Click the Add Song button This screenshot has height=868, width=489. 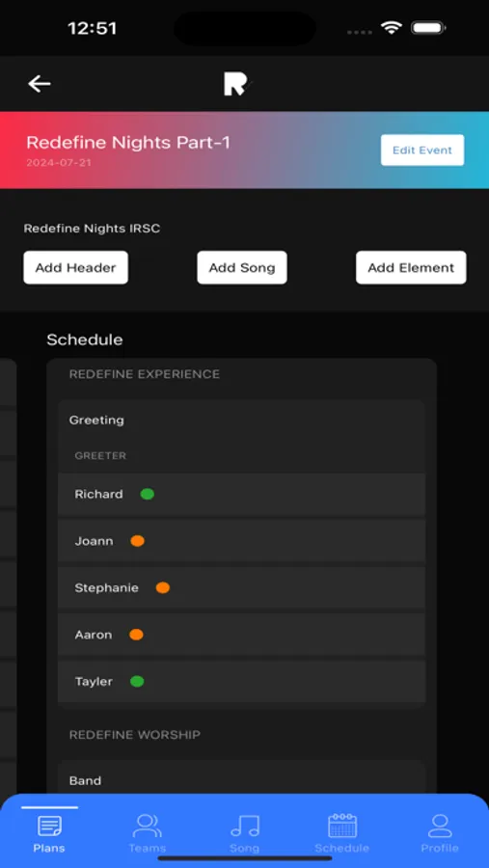pyautogui.click(x=242, y=267)
